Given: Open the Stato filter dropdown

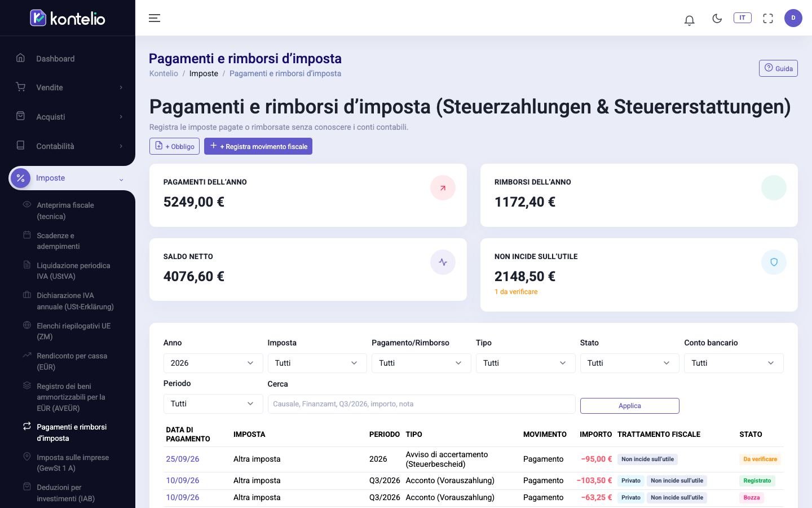Looking at the screenshot, I should click(x=630, y=363).
